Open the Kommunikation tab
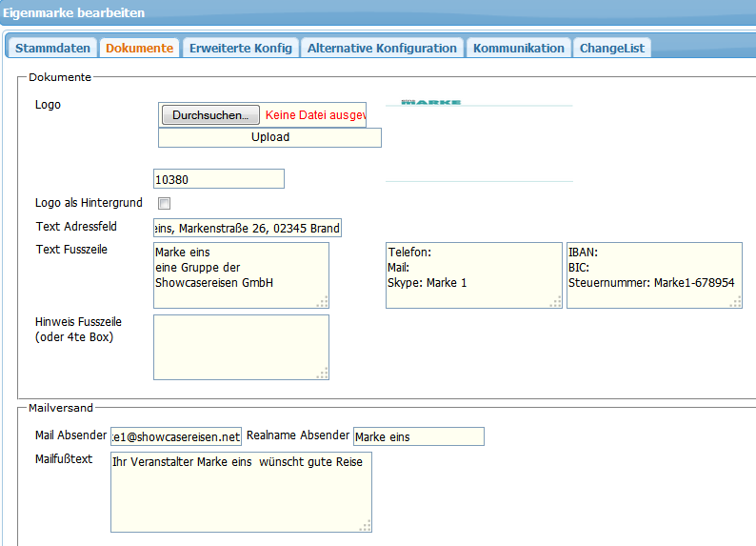 pos(518,49)
